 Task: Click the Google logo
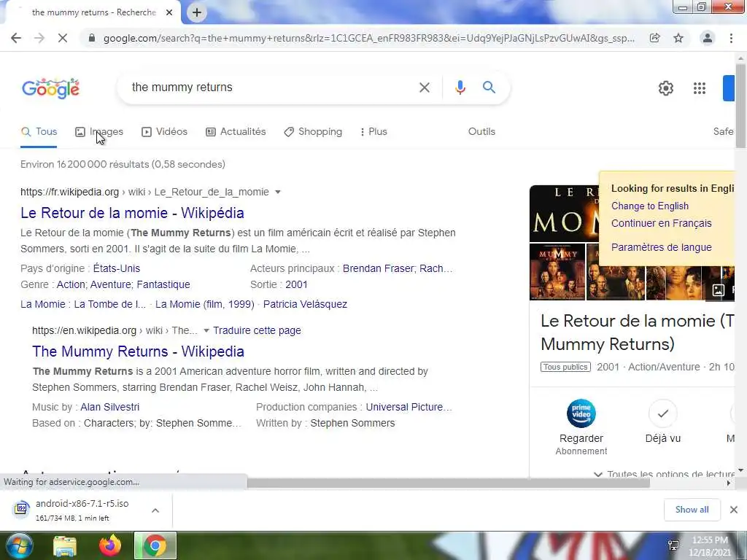tap(50, 88)
